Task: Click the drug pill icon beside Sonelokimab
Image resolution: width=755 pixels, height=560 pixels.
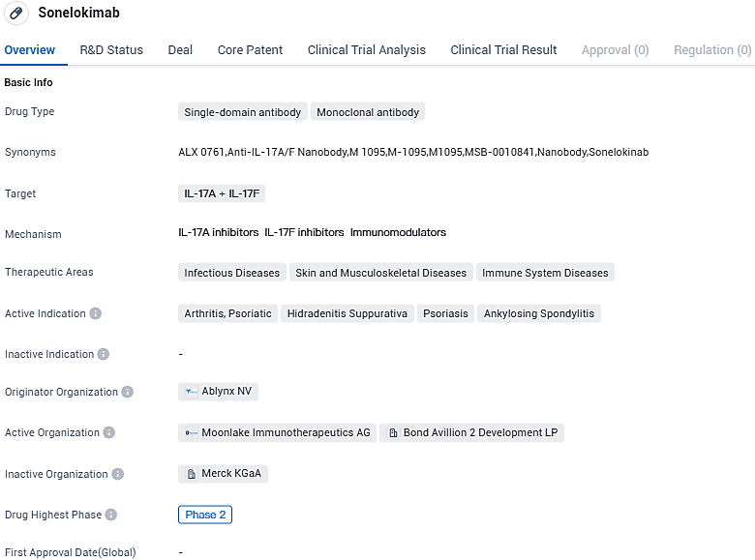Action: pos(15,14)
